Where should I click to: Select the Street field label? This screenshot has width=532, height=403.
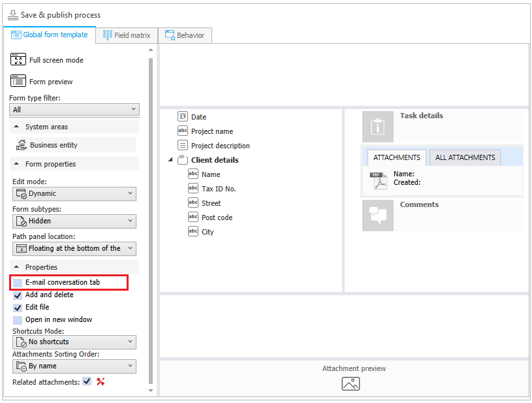pos(211,203)
